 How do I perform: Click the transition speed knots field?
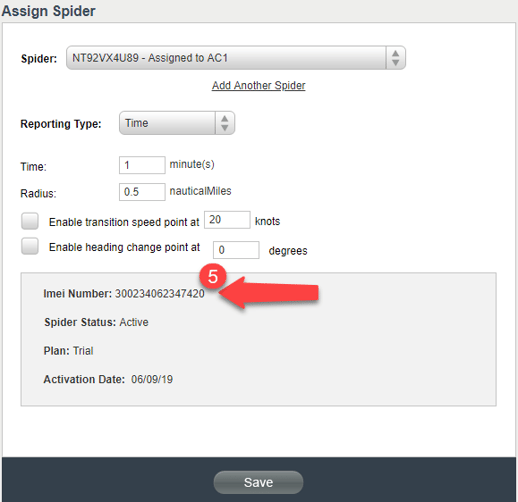(227, 220)
